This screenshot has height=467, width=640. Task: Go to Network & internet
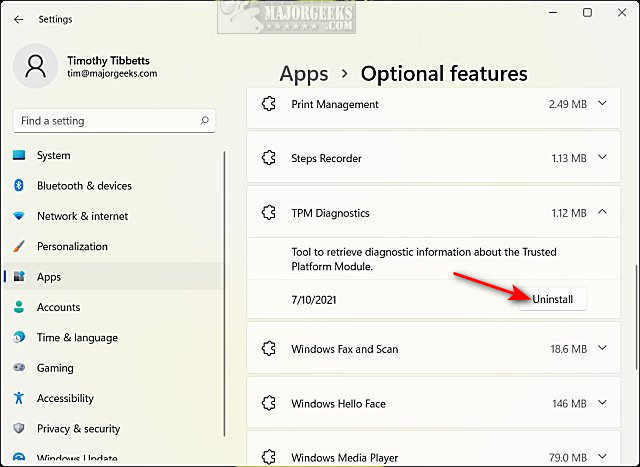pos(113,216)
